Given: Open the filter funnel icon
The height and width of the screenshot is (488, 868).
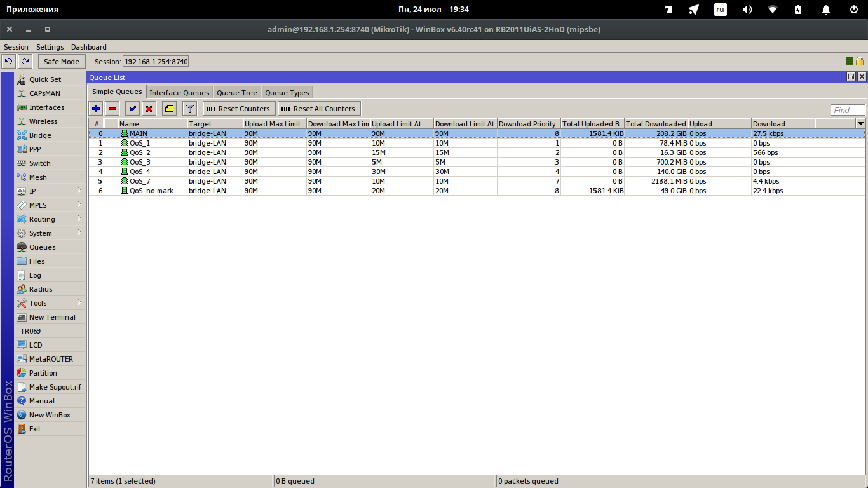Looking at the screenshot, I should (189, 109).
